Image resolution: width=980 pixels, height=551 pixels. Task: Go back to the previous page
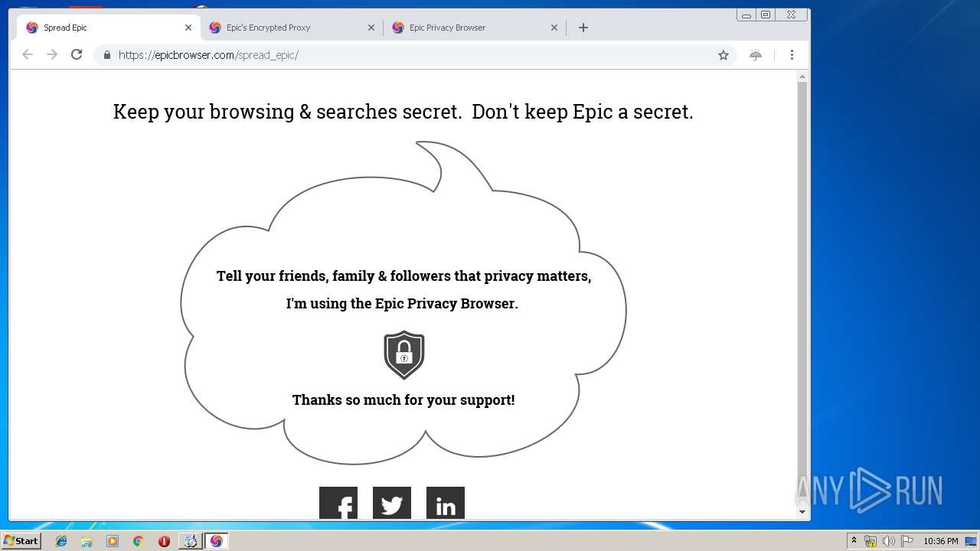28,54
